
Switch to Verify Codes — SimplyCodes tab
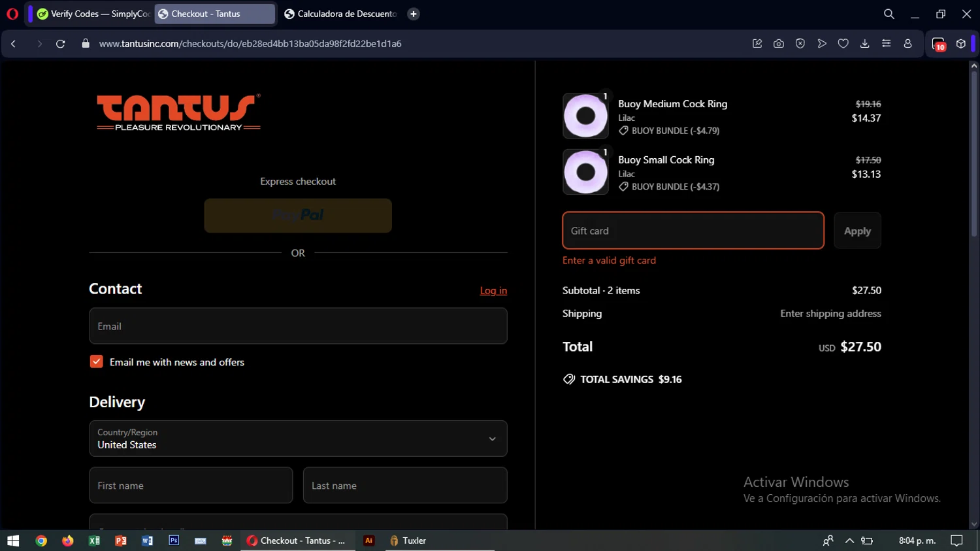93,14
